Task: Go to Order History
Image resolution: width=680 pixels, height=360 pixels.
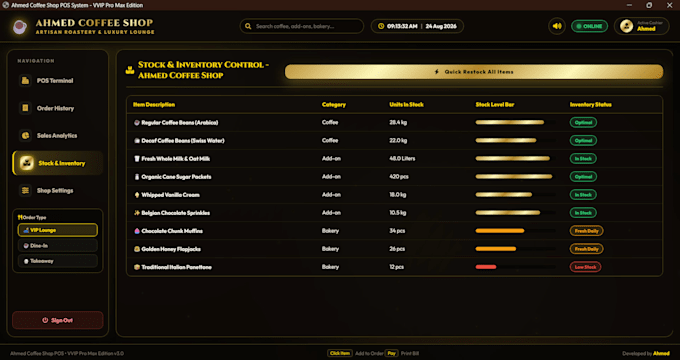Action: tap(58, 108)
